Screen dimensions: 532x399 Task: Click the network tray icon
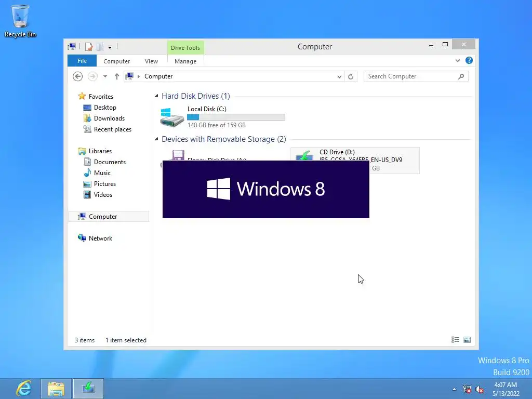point(467,389)
